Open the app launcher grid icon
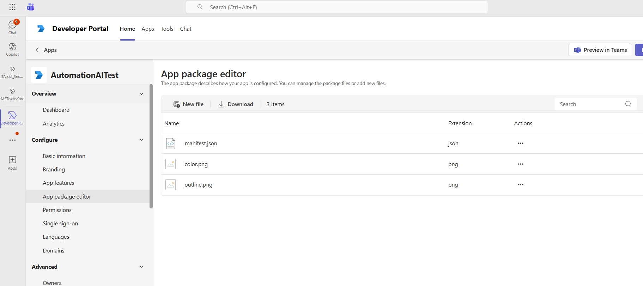The width and height of the screenshot is (644, 286). (x=12, y=7)
